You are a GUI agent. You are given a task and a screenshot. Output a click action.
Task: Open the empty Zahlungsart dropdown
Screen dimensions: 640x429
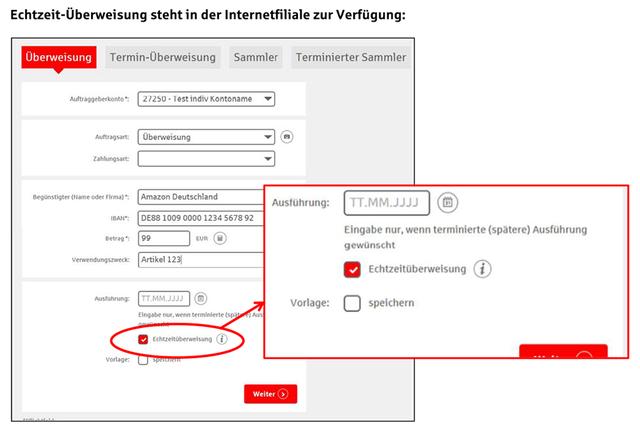206,159
